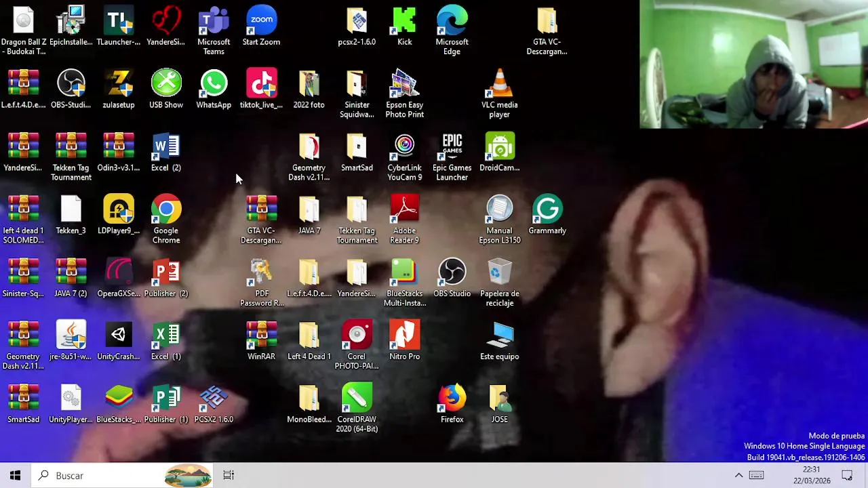Select the PDF Password Remover icon

[261, 283]
